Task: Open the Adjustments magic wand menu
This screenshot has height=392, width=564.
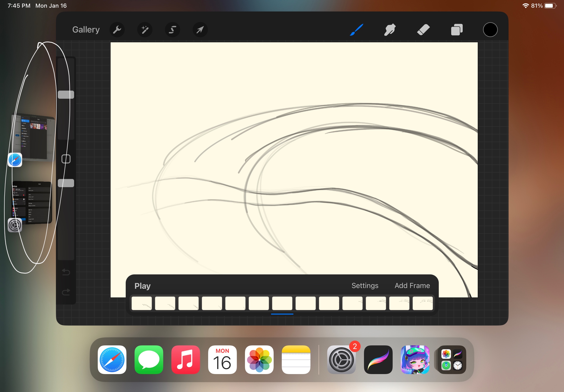Action: [145, 30]
